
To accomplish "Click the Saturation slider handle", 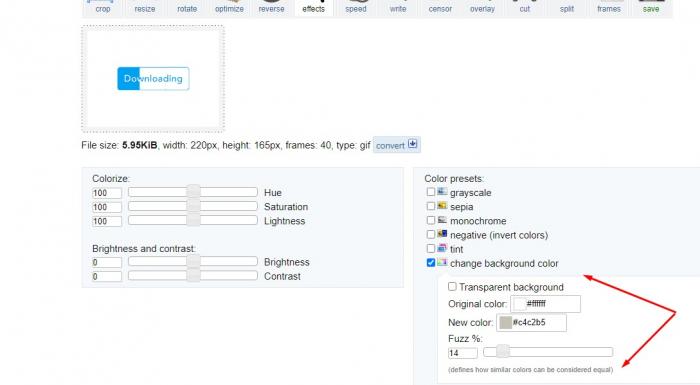I will [193, 206].
